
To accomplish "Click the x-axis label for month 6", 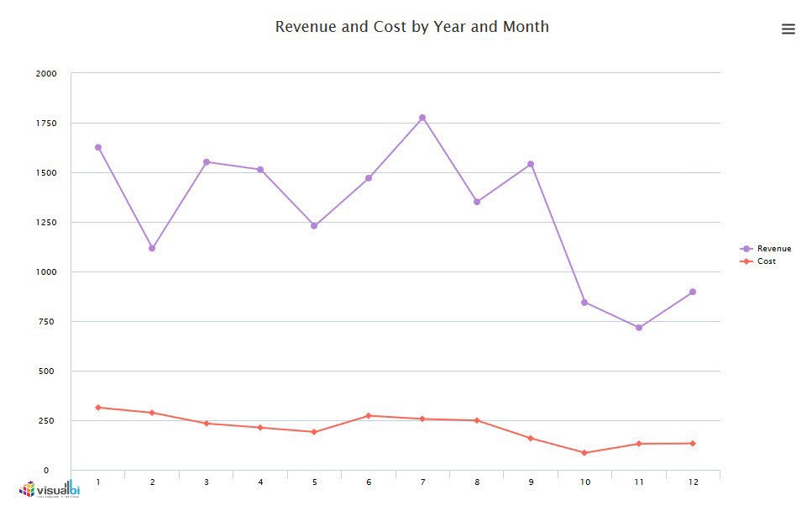I will tap(369, 482).
